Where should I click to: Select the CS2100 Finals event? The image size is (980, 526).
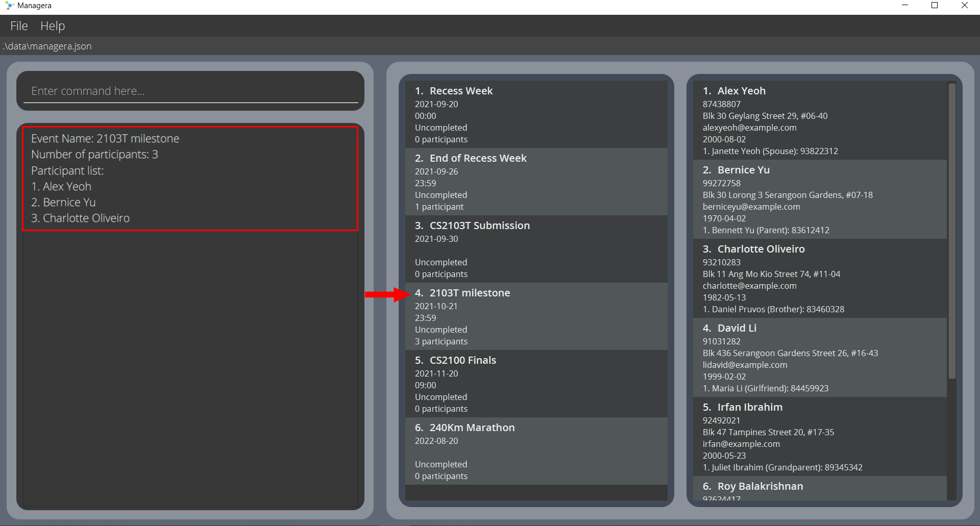[536, 384]
